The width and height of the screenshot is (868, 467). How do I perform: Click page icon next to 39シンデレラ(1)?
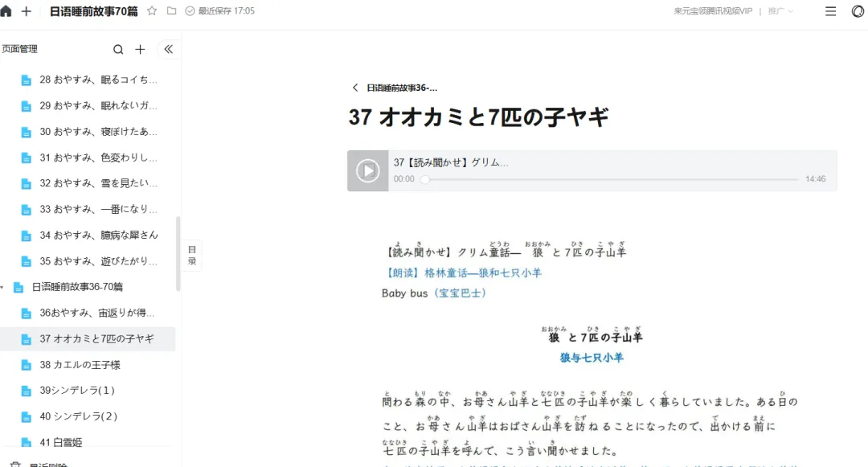[26, 391]
